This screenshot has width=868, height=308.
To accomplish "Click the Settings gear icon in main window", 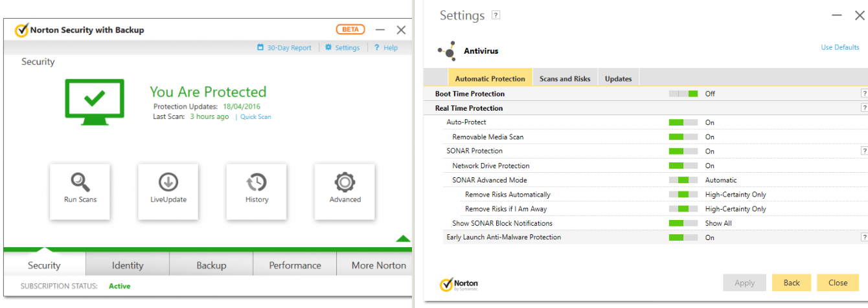I will [328, 47].
